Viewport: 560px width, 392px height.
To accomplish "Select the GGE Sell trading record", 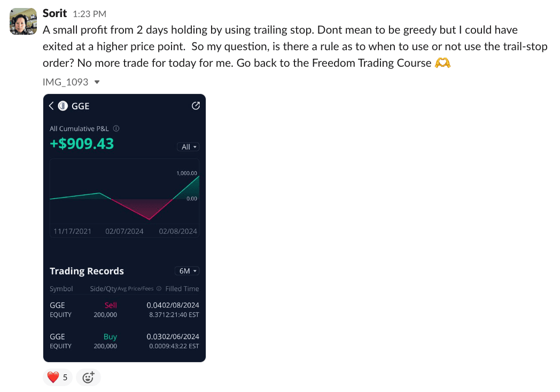I will pos(124,310).
